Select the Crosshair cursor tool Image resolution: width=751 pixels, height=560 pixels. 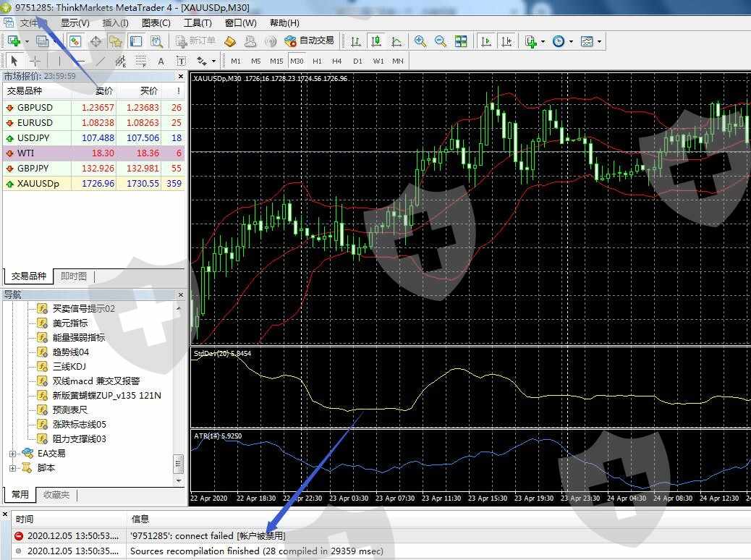(x=34, y=61)
